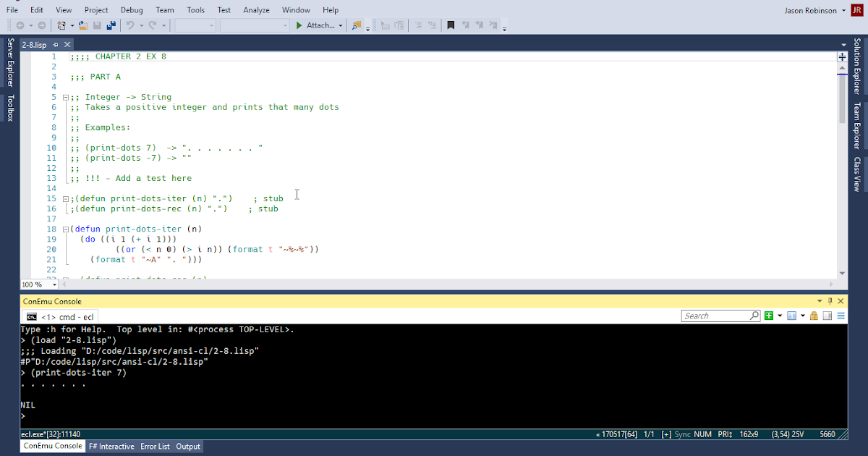
Task: Open ConEmu Console window position dropdown
Action: [820, 301]
